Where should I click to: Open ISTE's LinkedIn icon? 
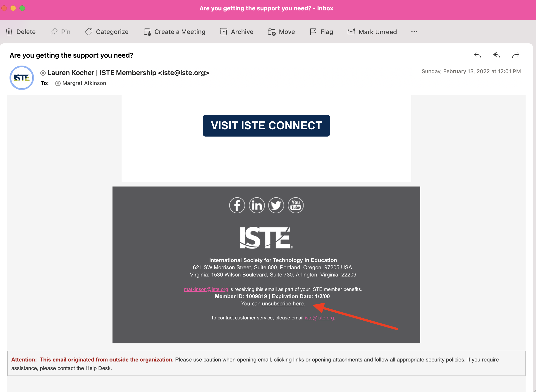point(257,205)
